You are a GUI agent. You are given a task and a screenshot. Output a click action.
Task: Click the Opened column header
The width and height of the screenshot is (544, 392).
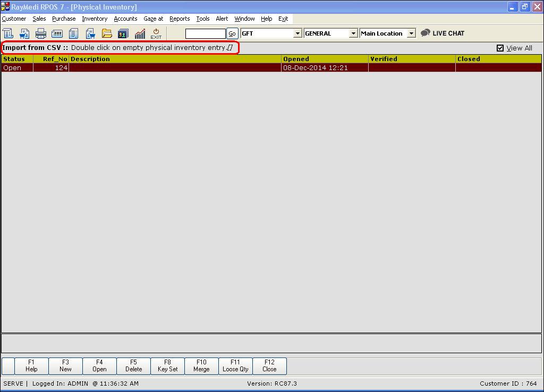pyautogui.click(x=325, y=59)
